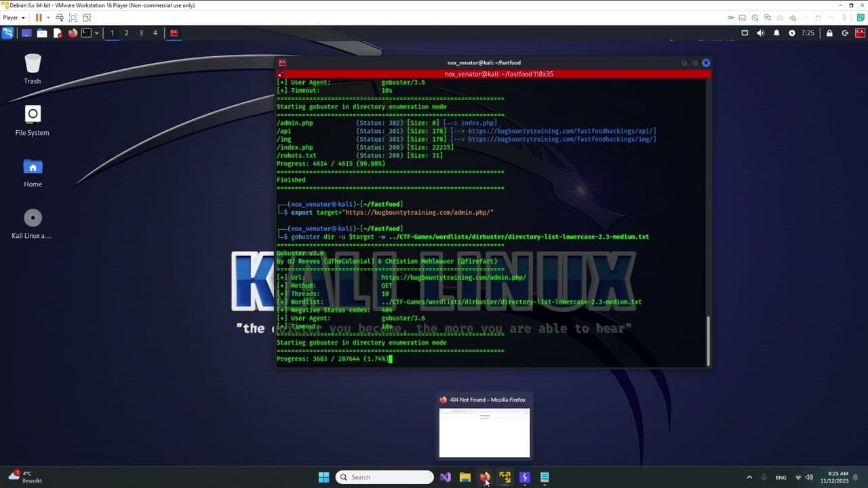Open the weather widget showing 4°C
The image size is (868, 488).
click(26, 477)
